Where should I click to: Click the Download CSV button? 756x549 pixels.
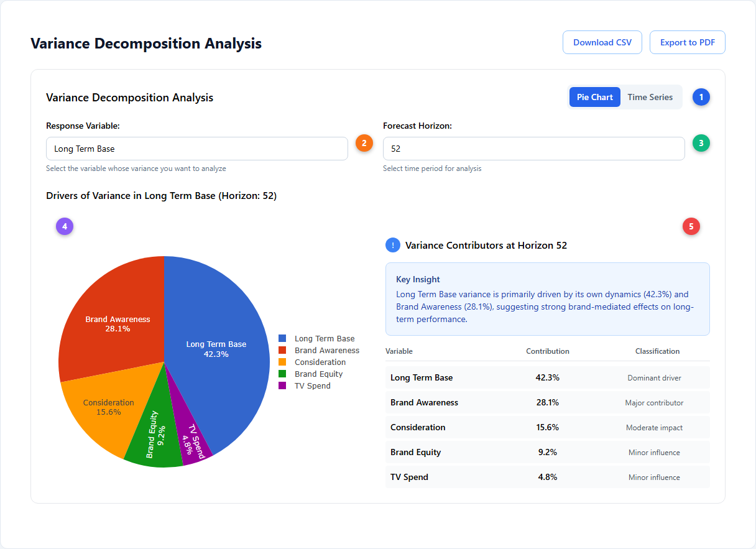click(602, 42)
